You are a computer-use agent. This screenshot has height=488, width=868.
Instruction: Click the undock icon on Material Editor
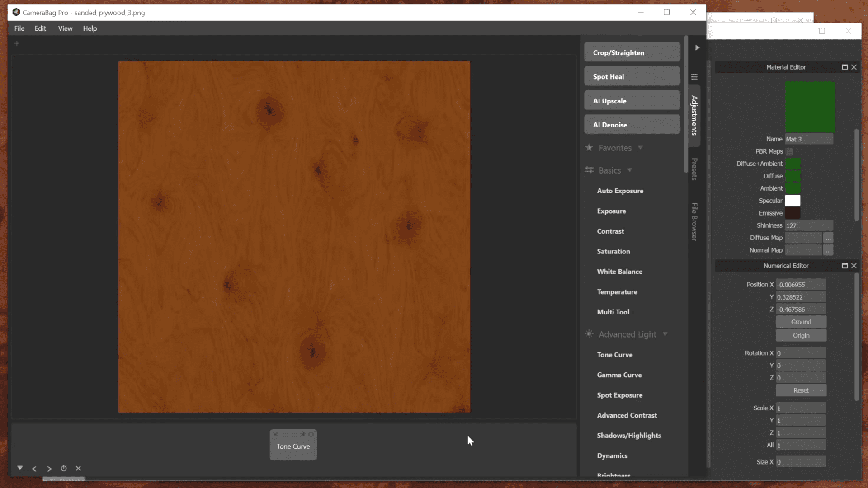[844, 67]
